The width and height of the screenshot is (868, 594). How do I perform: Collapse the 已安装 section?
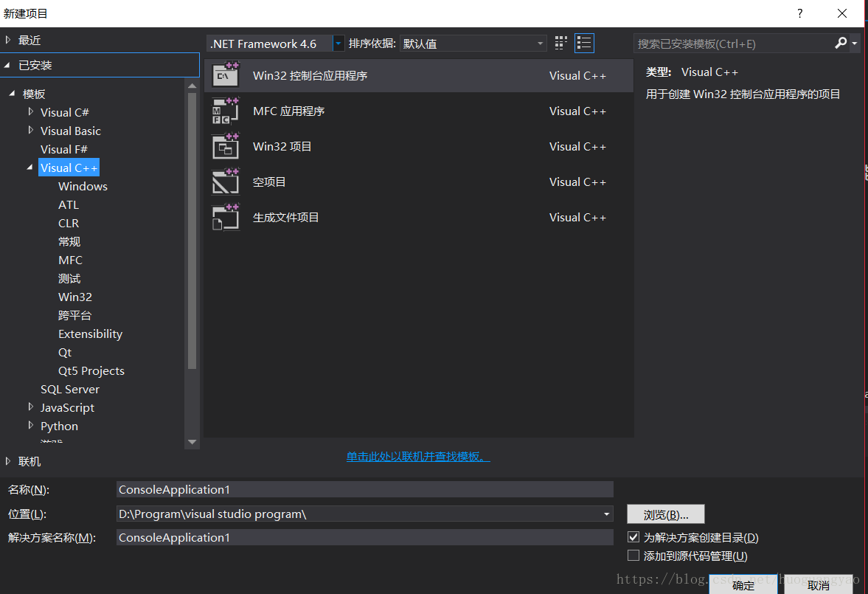click(x=7, y=66)
